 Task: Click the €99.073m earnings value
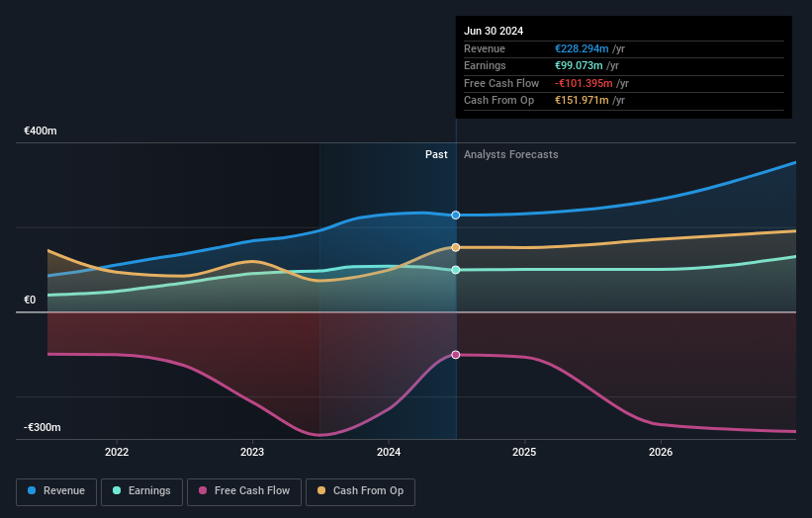579,65
